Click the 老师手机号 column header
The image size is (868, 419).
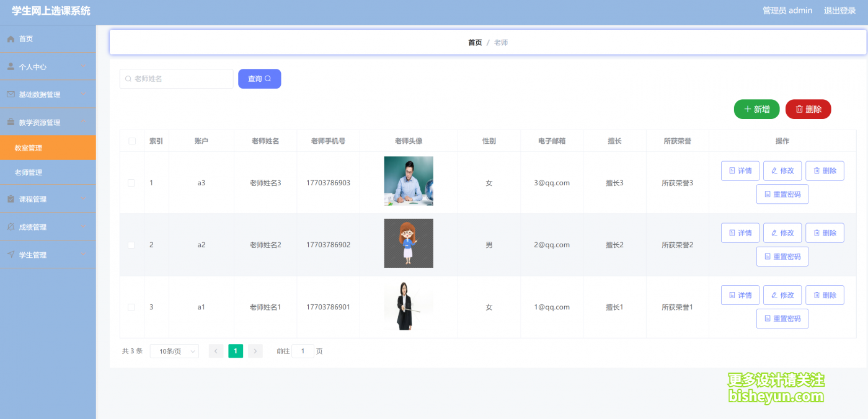click(x=328, y=141)
